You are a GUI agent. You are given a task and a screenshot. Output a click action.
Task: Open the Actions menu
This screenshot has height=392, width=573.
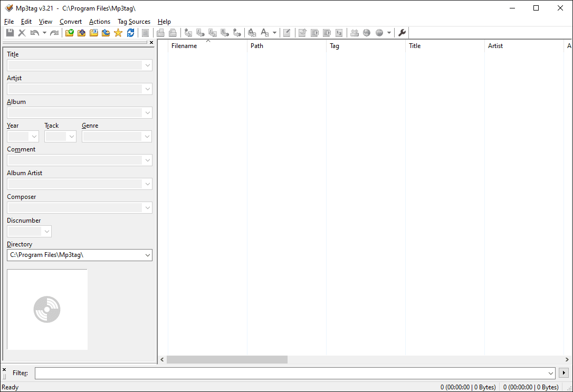[99, 22]
